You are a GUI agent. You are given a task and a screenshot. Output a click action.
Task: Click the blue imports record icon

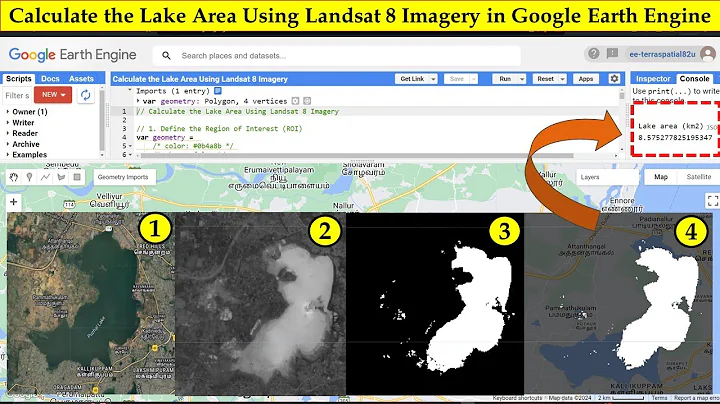[218, 91]
